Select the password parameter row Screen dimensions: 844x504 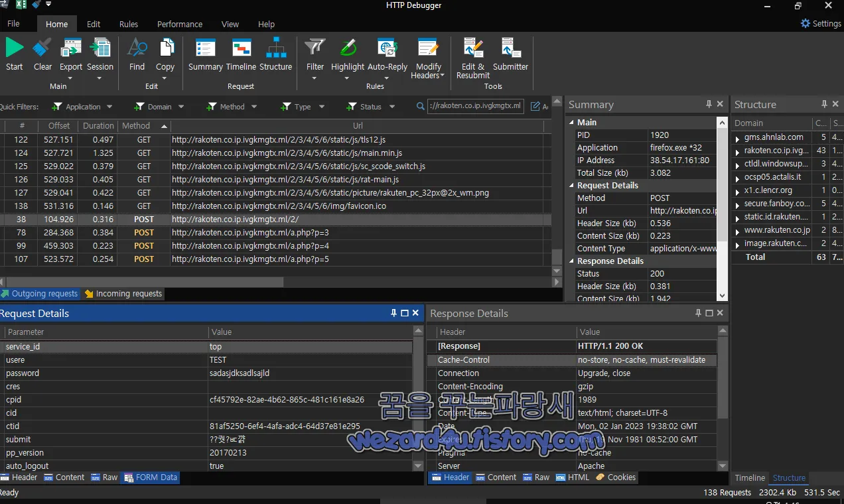[206, 373]
